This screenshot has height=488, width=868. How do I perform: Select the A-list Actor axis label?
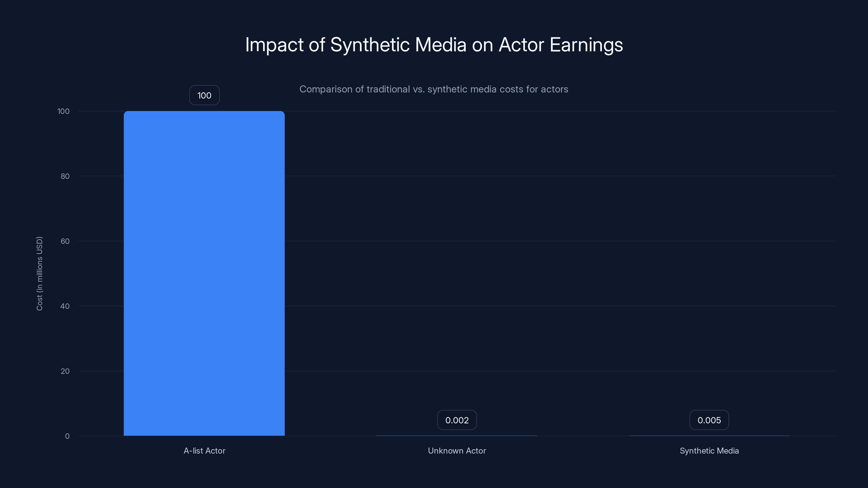pyautogui.click(x=204, y=451)
